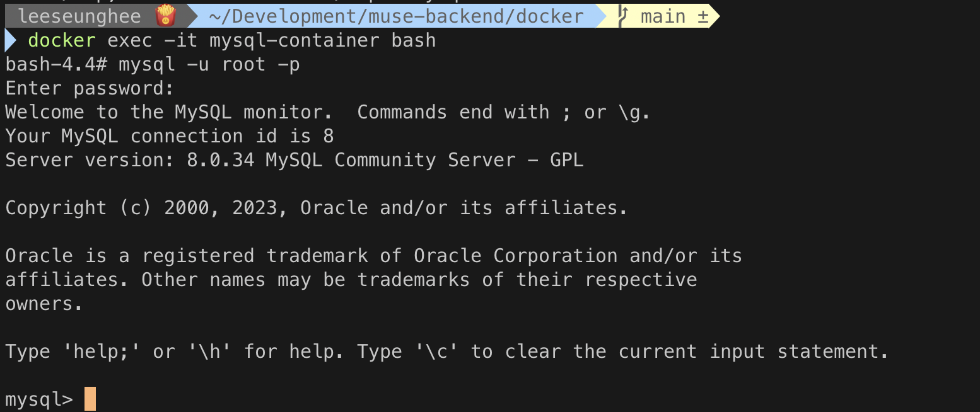Click the git branch icon
This screenshot has height=412, width=980.
[x=622, y=16]
